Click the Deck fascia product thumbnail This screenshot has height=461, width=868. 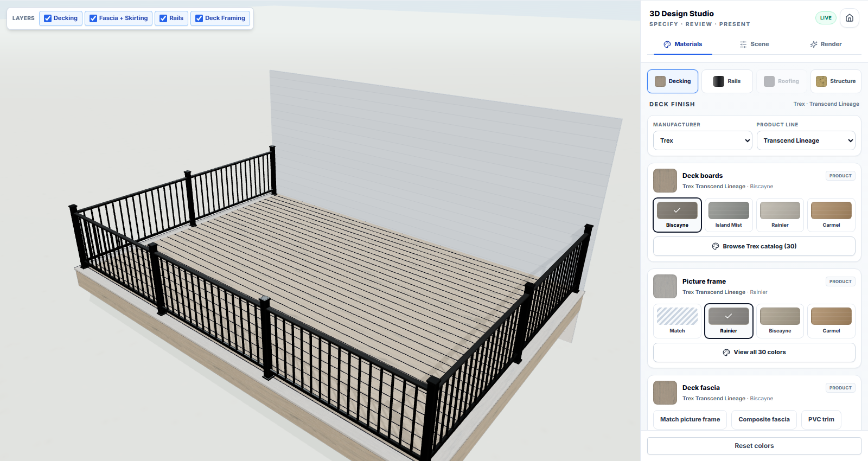tap(665, 393)
